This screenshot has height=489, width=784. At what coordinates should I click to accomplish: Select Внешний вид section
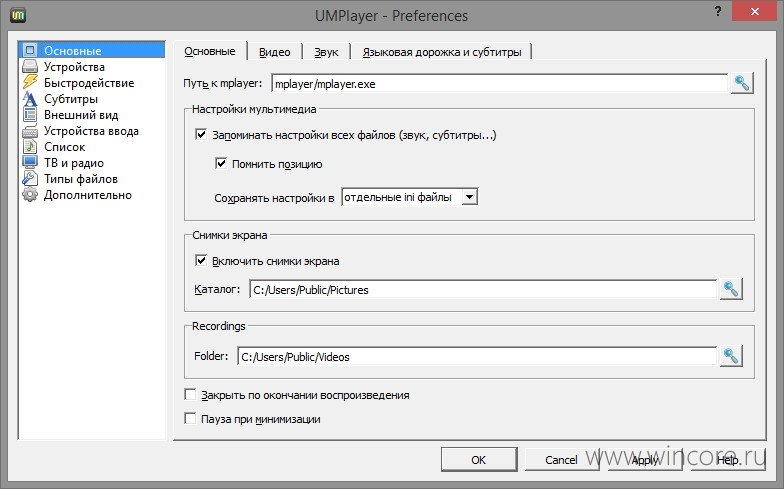92,114
